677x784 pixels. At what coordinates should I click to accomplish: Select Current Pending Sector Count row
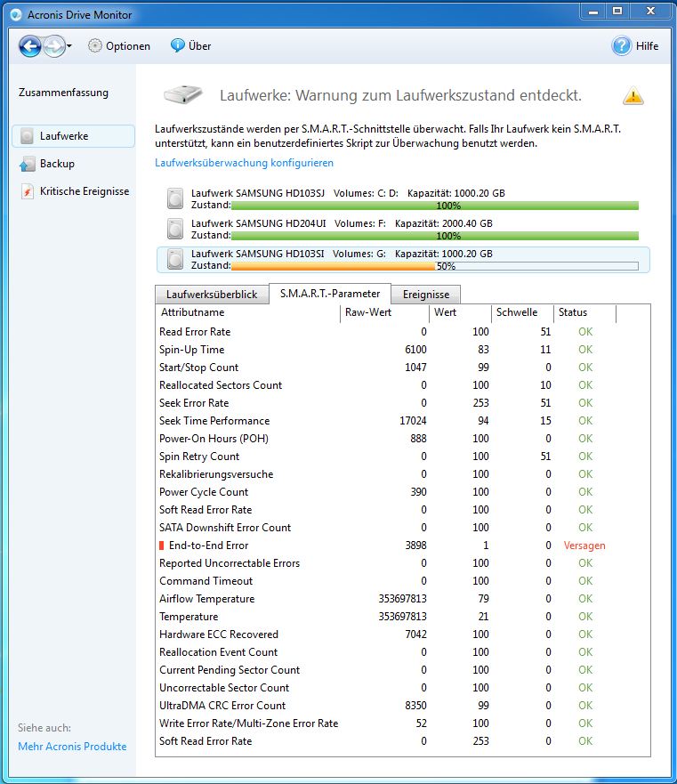[403, 670]
